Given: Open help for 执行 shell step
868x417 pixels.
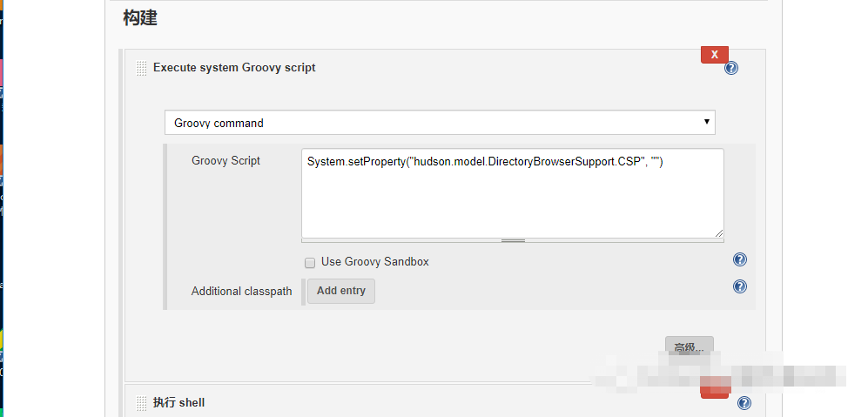Looking at the screenshot, I should pos(744,403).
